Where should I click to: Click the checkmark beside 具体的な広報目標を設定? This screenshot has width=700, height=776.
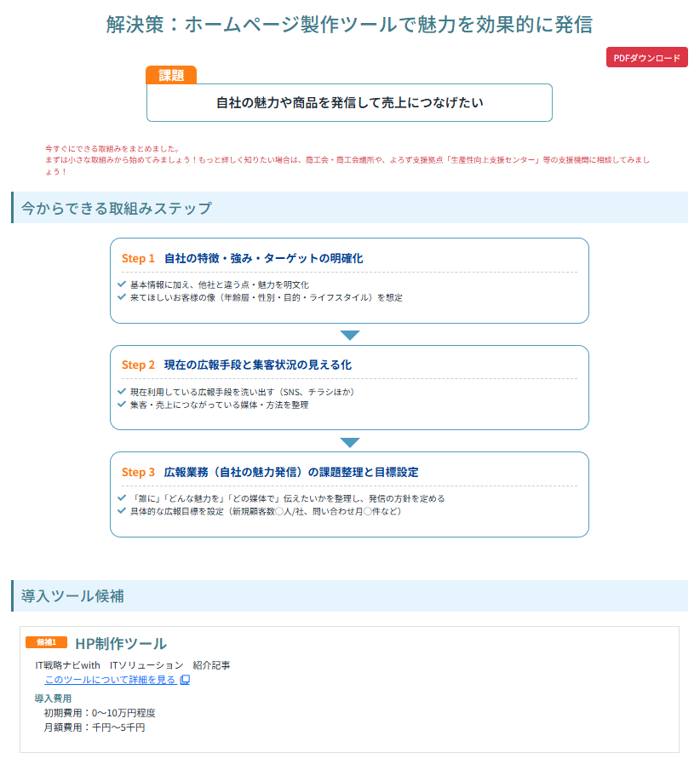122,511
